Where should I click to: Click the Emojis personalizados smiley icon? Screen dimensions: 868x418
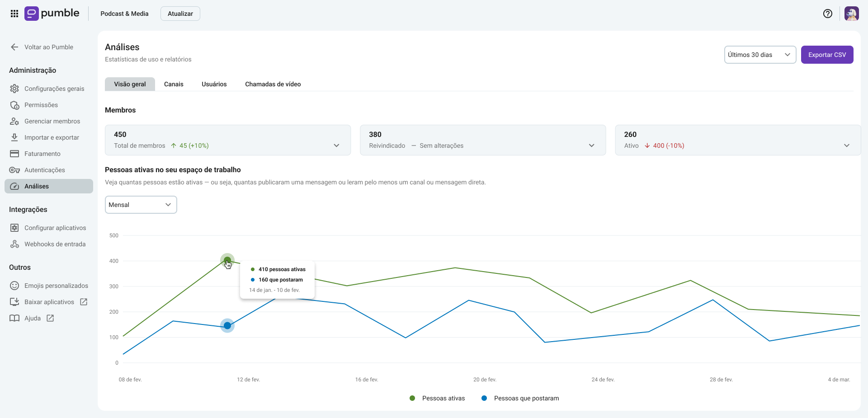[14, 286]
